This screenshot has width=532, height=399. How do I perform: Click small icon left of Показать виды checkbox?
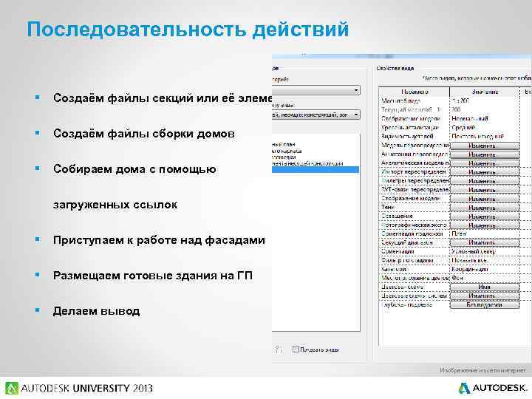[x=279, y=349]
